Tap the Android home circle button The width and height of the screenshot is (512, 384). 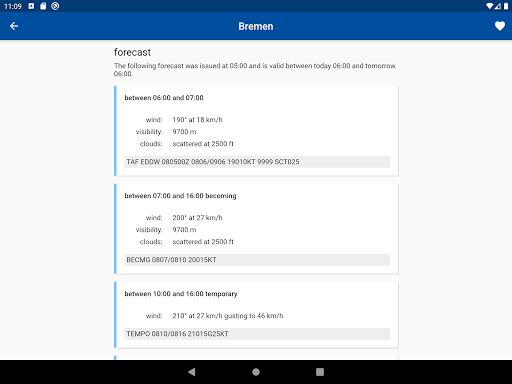click(x=256, y=372)
